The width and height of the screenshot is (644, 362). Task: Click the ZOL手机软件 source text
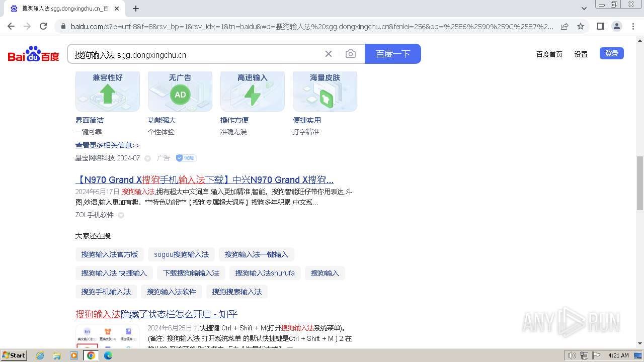95,215
